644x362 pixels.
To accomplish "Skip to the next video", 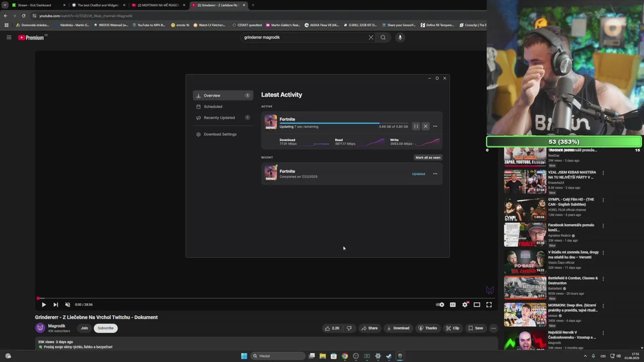I will point(55,305).
